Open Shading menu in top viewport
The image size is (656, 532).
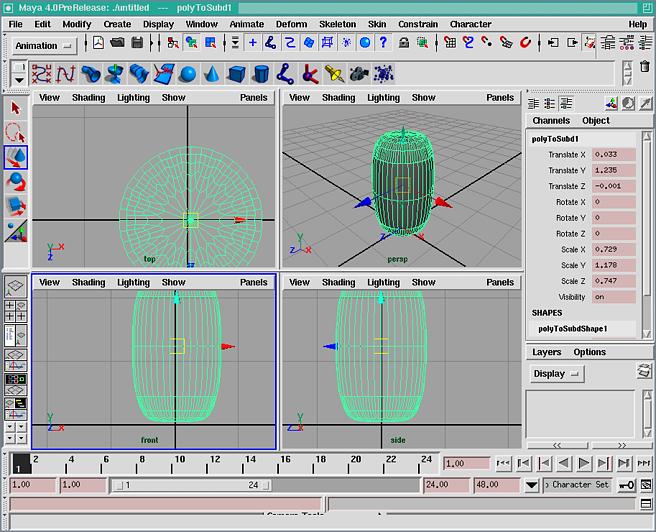88,98
